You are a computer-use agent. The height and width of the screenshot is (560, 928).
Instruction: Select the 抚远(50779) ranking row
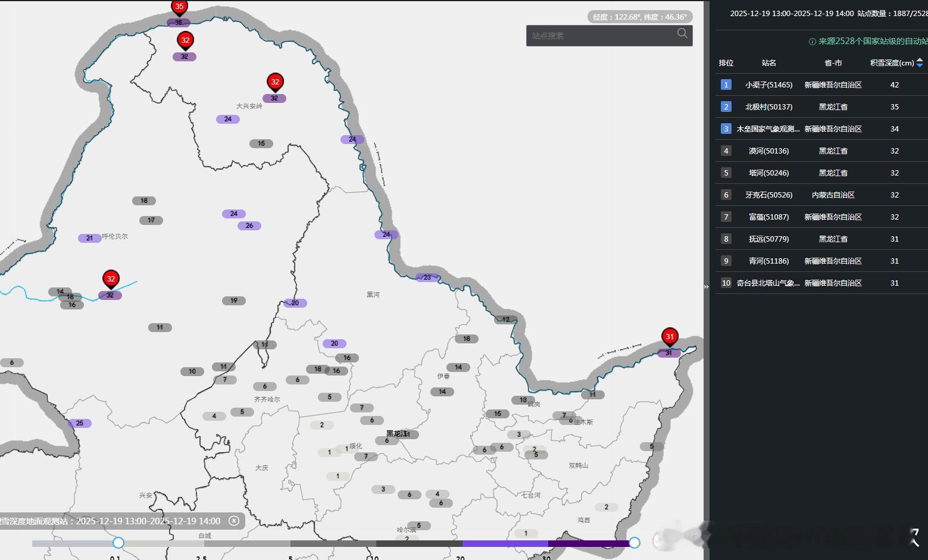(768, 239)
